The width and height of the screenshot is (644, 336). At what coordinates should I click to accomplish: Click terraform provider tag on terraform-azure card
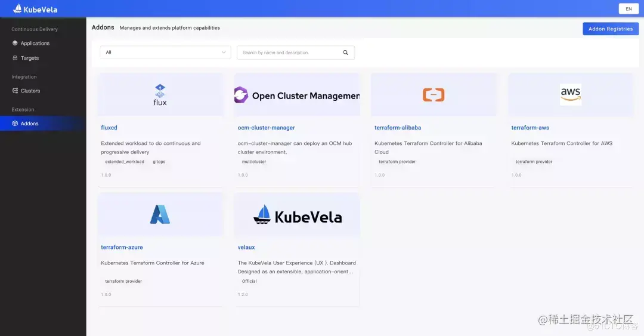(x=123, y=281)
